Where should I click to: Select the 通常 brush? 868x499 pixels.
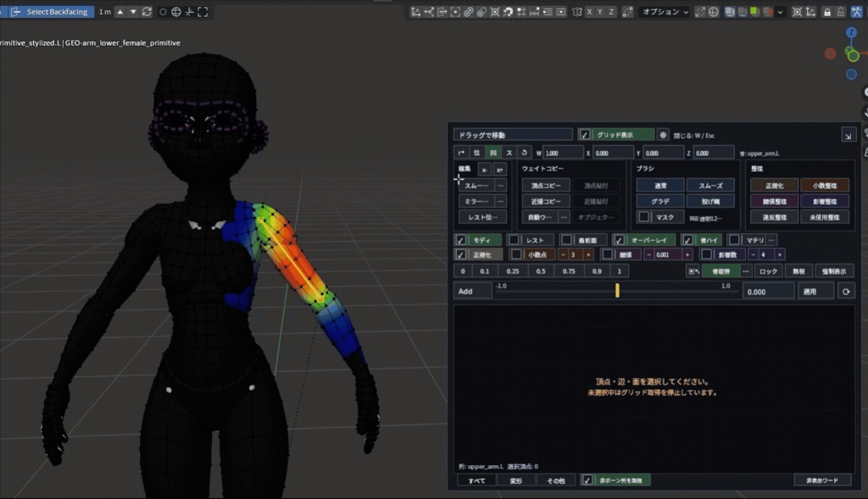pos(659,186)
